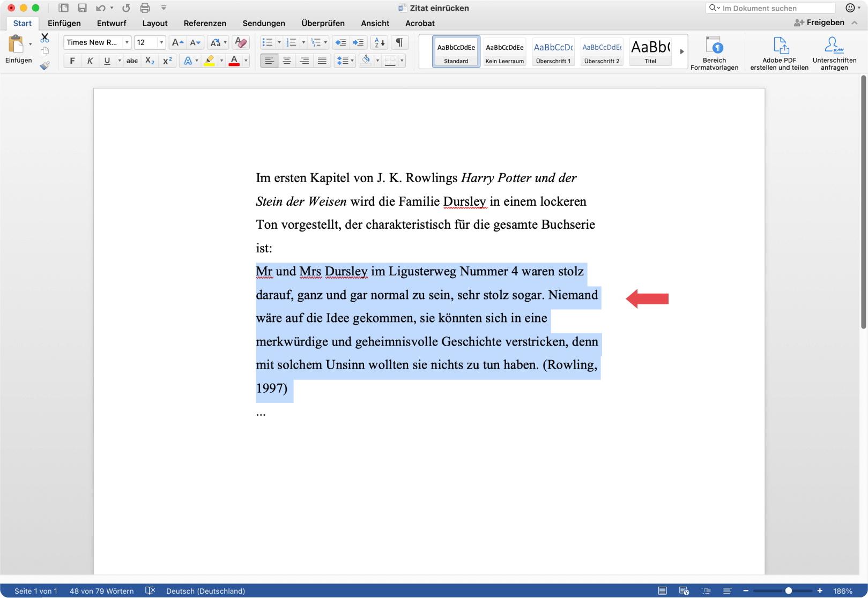This screenshot has height=598, width=868.
Task: Open the bullet list dropdown arrow
Action: [x=279, y=42]
